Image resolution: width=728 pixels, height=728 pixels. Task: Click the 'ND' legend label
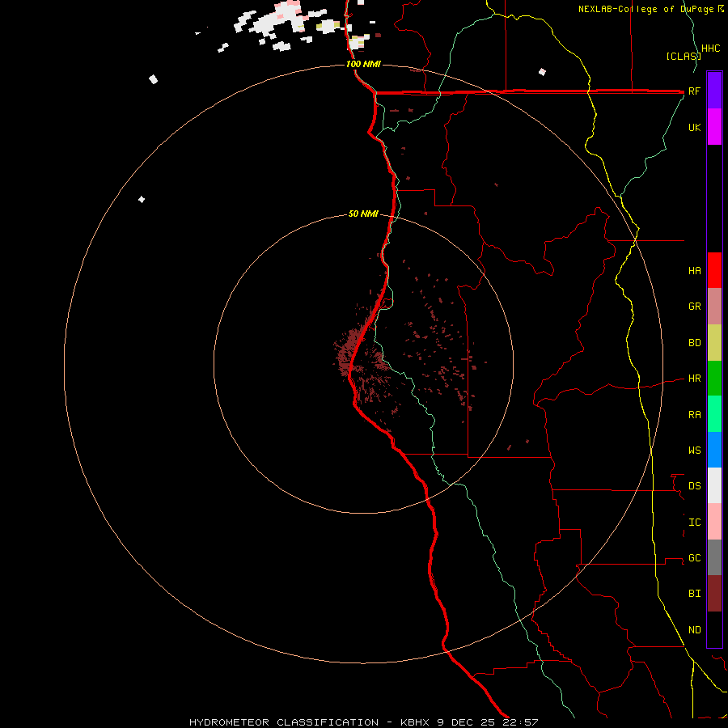(694, 630)
